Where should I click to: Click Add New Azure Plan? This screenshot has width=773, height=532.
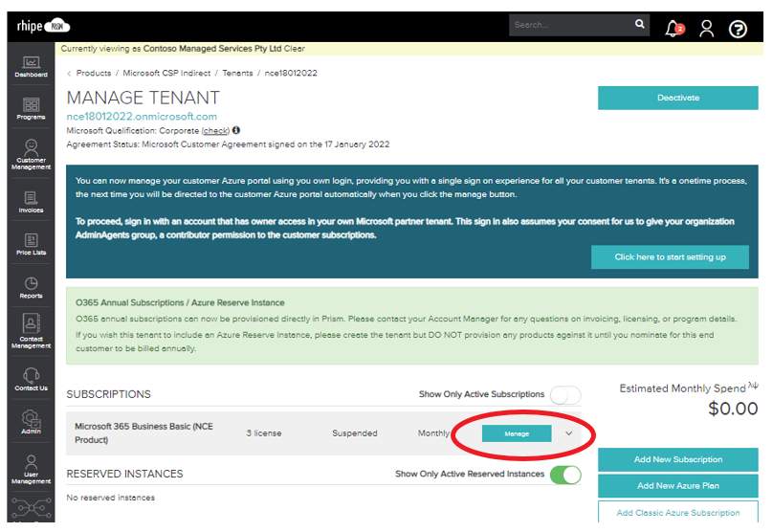click(678, 486)
